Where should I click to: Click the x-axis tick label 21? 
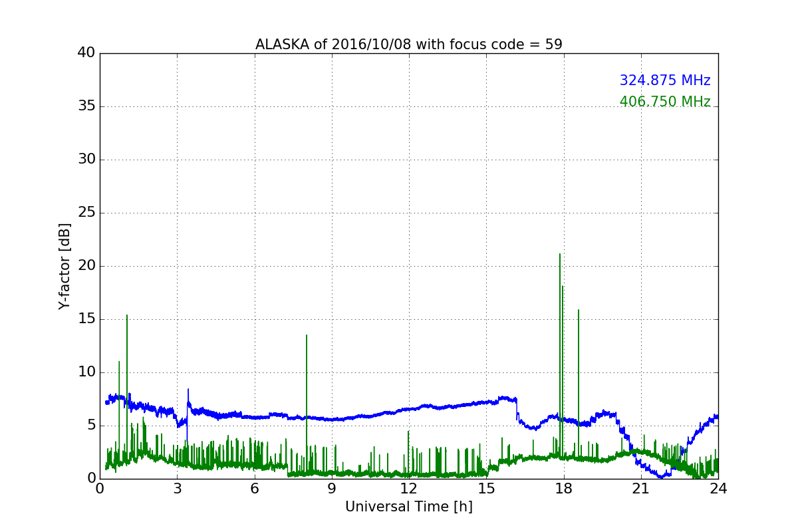641,488
